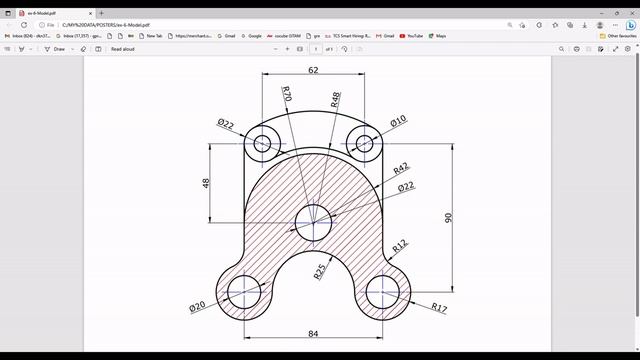Search the PDF with find icon
The width and height of the screenshot is (640, 360).
click(562, 49)
